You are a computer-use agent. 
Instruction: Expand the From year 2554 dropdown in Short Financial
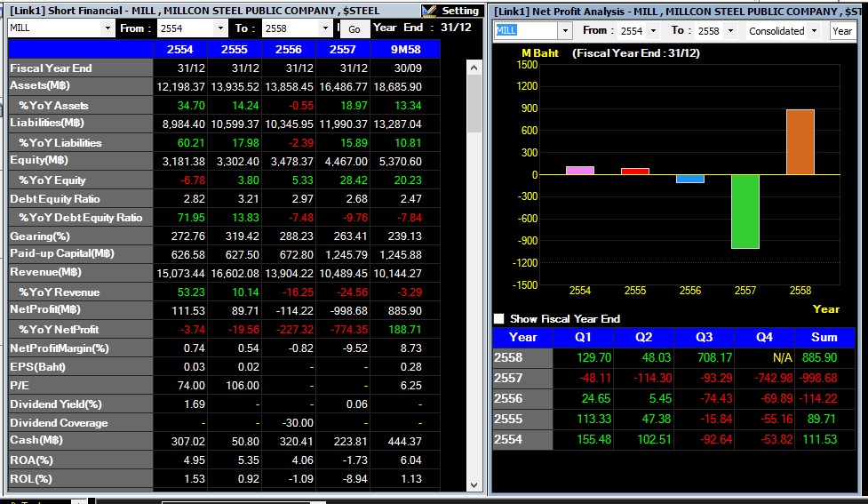(220, 28)
